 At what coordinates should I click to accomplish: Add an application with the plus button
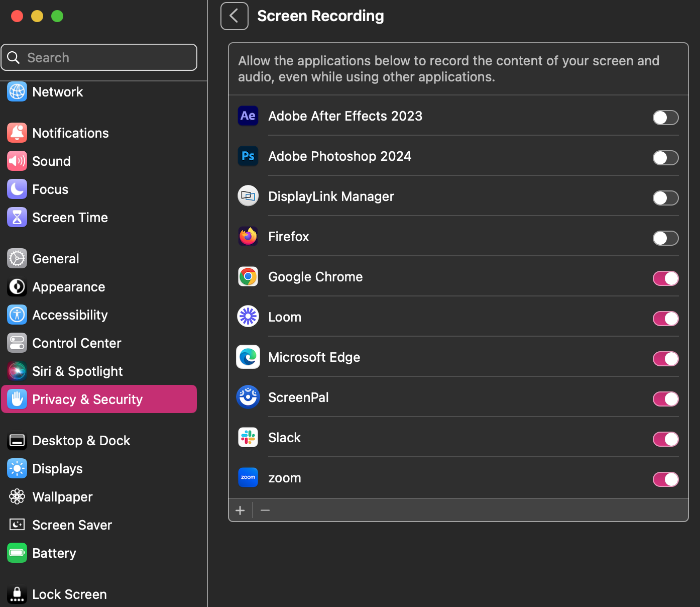[x=240, y=511]
